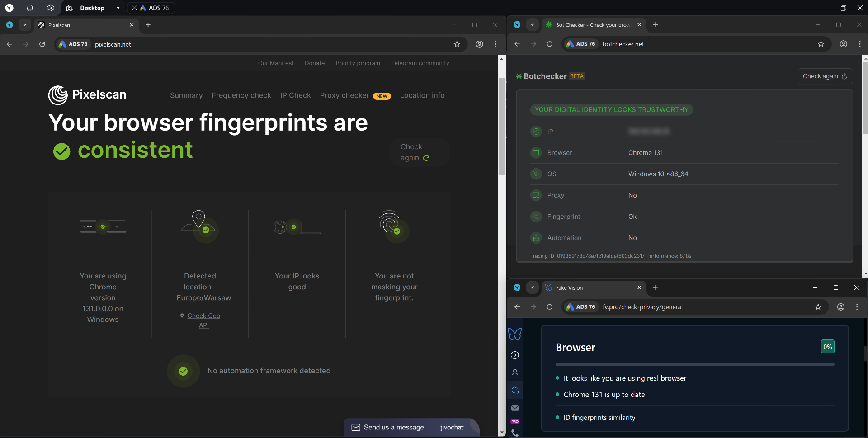Screen dimensions: 868x438
Task: Open profile icon in botchecker window
Action: pos(844,44)
